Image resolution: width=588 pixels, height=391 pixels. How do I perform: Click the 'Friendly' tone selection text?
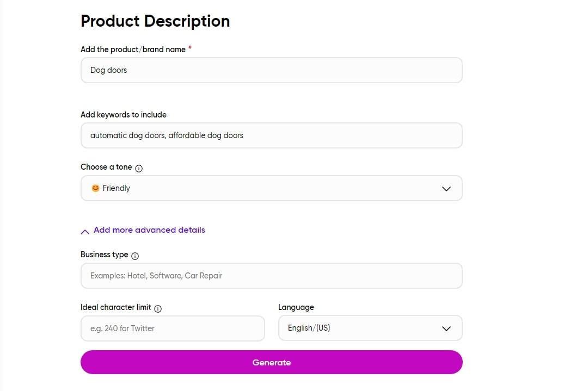pyautogui.click(x=117, y=188)
